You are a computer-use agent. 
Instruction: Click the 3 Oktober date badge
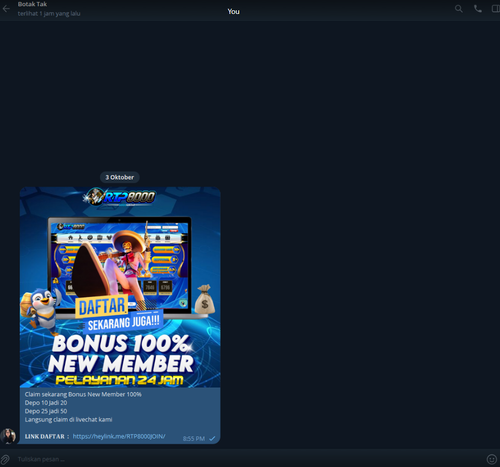click(x=120, y=177)
